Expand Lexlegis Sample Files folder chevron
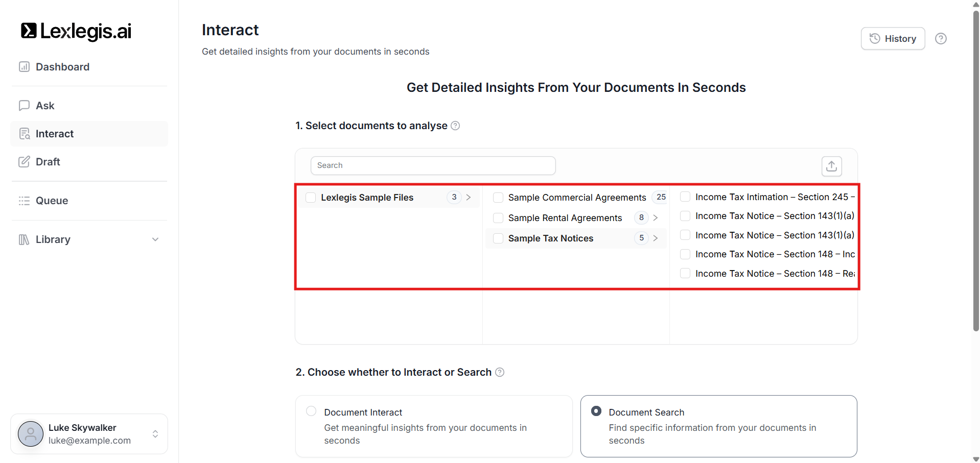This screenshot has width=980, height=463. point(469,198)
